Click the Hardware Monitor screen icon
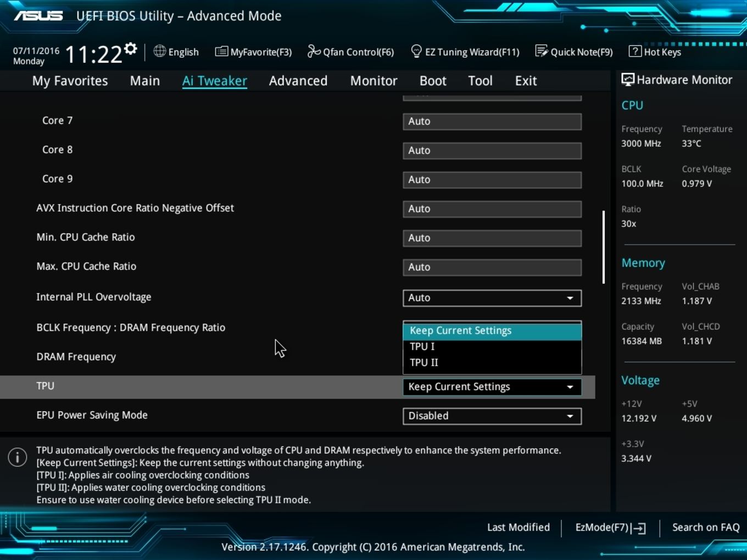 (627, 80)
